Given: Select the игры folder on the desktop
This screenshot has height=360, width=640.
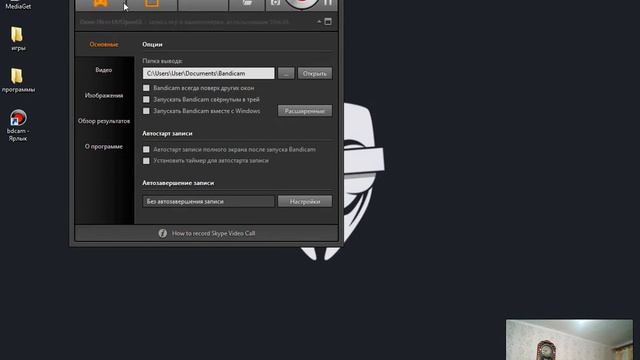Looking at the screenshot, I should tap(18, 39).
